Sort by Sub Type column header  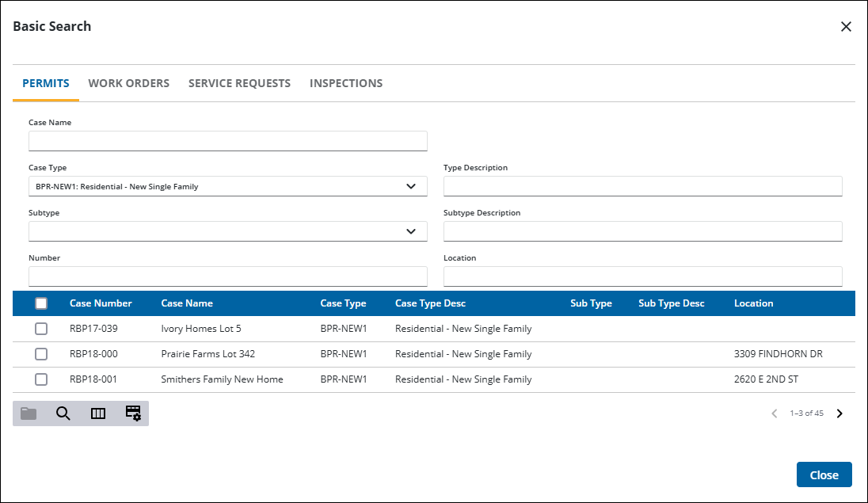coord(592,303)
